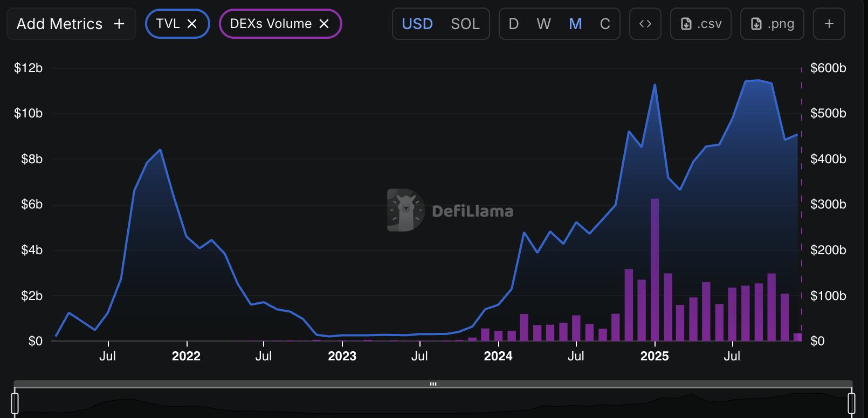Click the tallest DEX volume bar at 2025
868x418 pixels.
tap(655, 269)
